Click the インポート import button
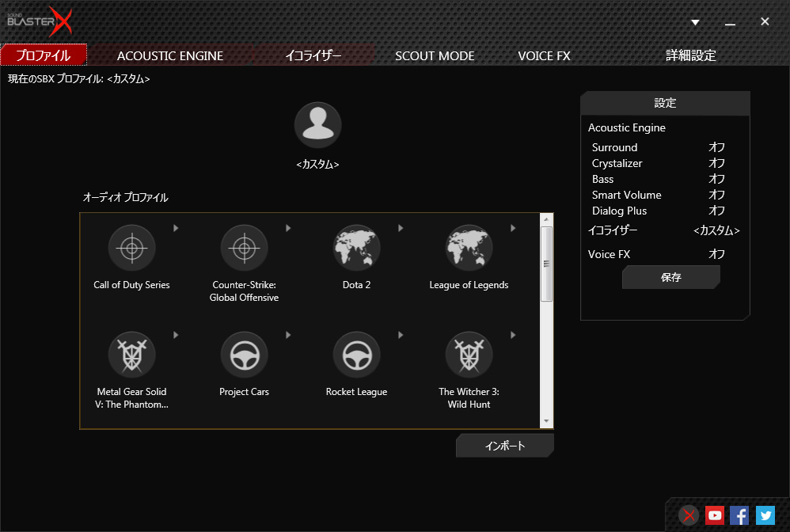Image resolution: width=790 pixels, height=532 pixels. click(x=504, y=446)
